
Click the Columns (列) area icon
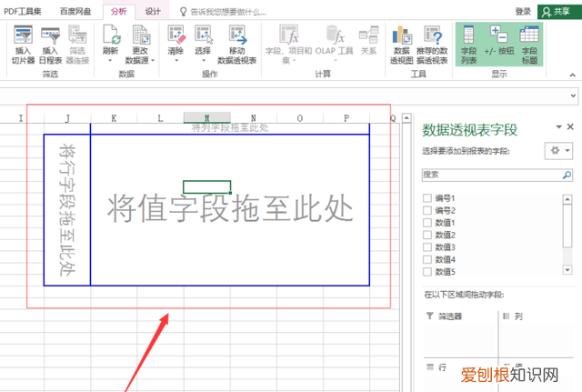[x=506, y=316]
